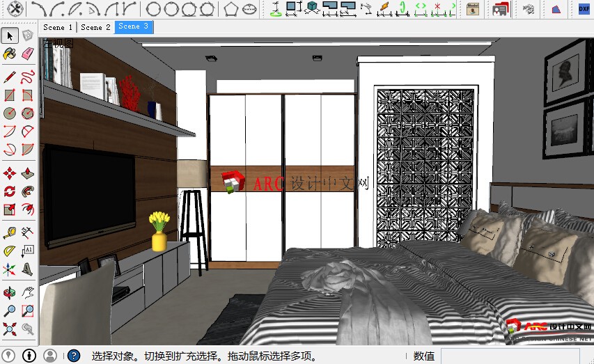The image size is (594, 364).
Task: Pick the Tape Measure tool
Action: coord(10,232)
